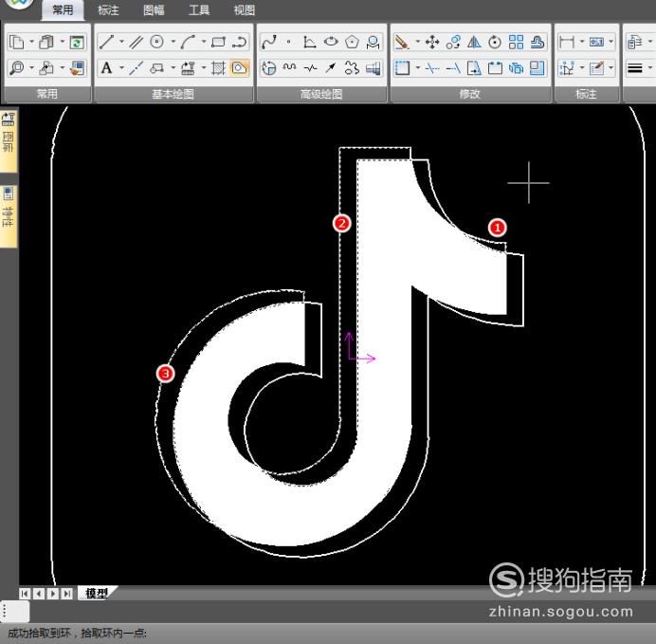This screenshot has width=656, height=644.
Task: Expand the Linear dimension dropdown arrow
Action: tap(581, 42)
